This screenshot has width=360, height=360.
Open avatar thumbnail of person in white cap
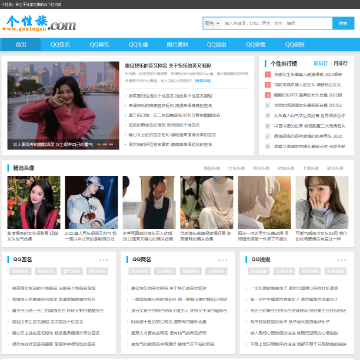tap(91, 202)
